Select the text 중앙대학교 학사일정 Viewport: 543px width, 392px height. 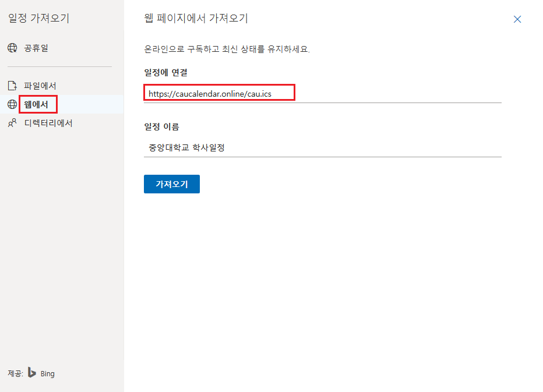[x=186, y=147]
